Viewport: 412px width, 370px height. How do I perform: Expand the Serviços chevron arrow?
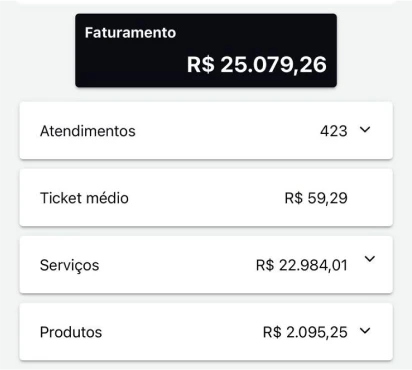click(x=370, y=259)
